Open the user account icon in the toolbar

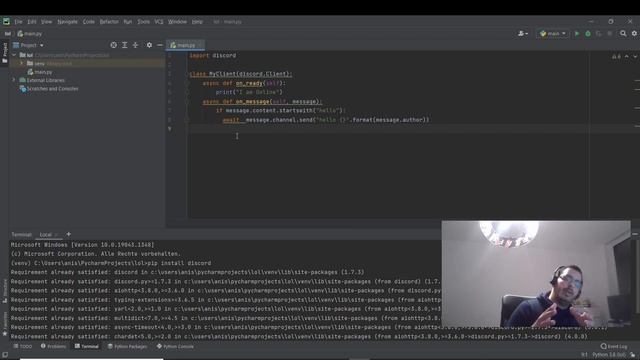pyautogui.click(x=522, y=33)
